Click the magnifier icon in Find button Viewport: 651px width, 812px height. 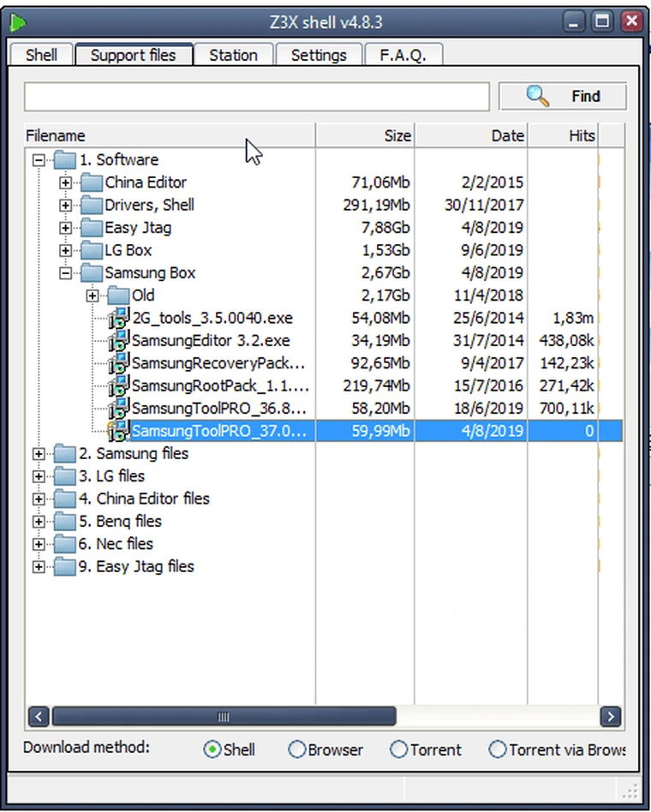(x=538, y=96)
